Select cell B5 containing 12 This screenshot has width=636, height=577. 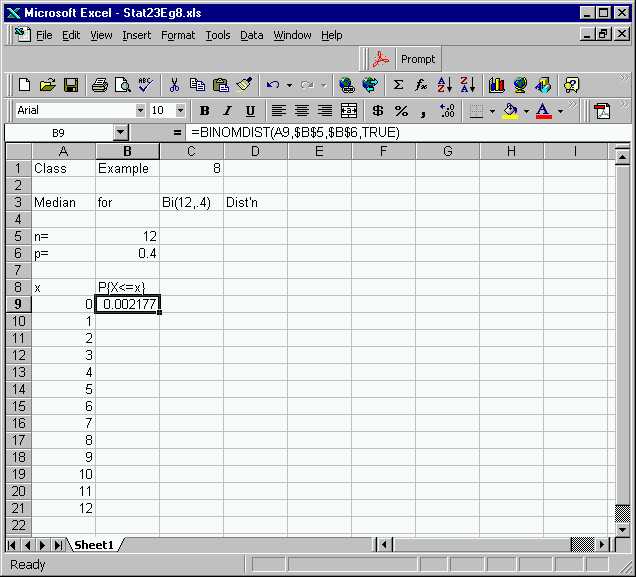pyautogui.click(x=127, y=236)
